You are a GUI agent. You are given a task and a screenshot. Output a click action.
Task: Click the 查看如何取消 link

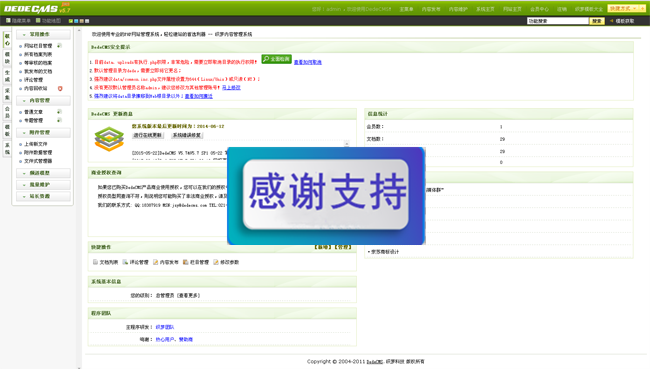[x=308, y=62]
